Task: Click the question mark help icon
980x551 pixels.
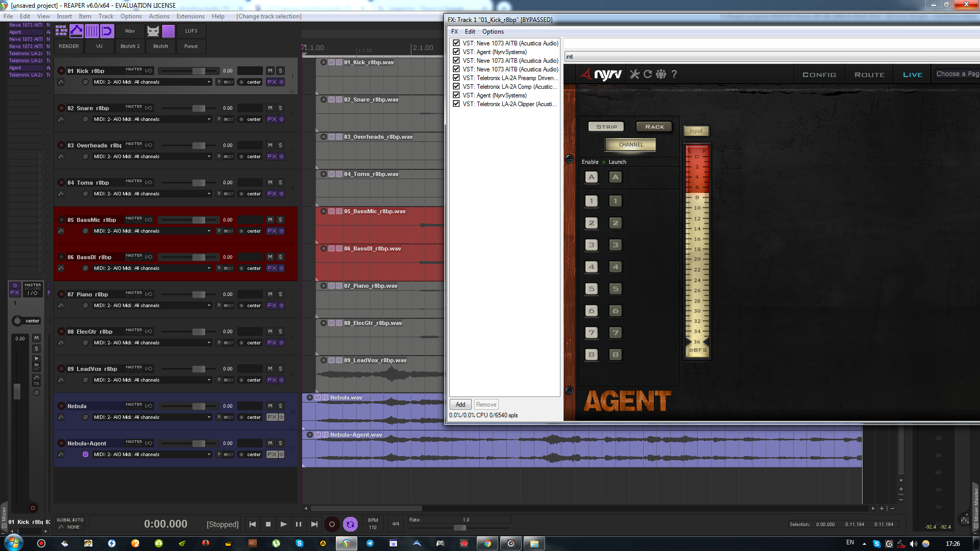Action: tap(674, 74)
